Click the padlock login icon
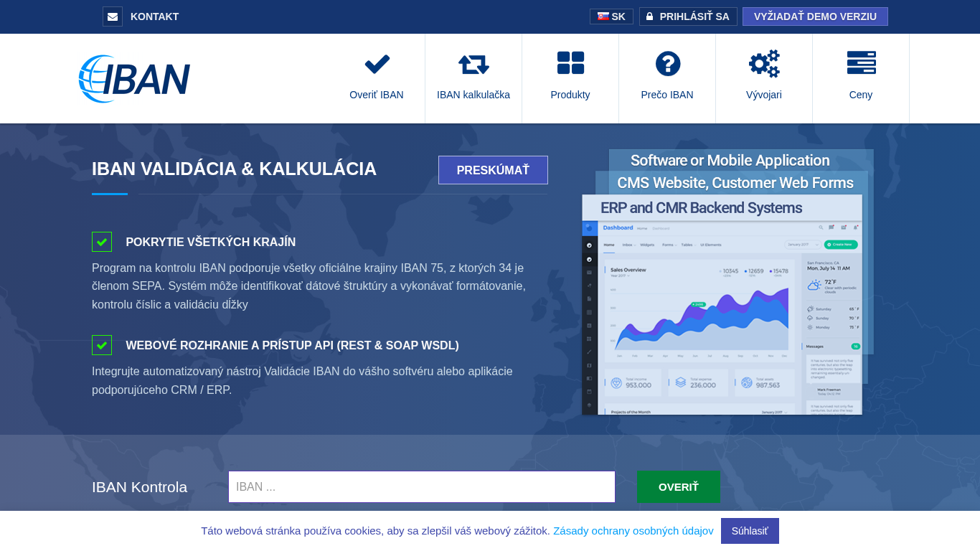 click(x=650, y=17)
